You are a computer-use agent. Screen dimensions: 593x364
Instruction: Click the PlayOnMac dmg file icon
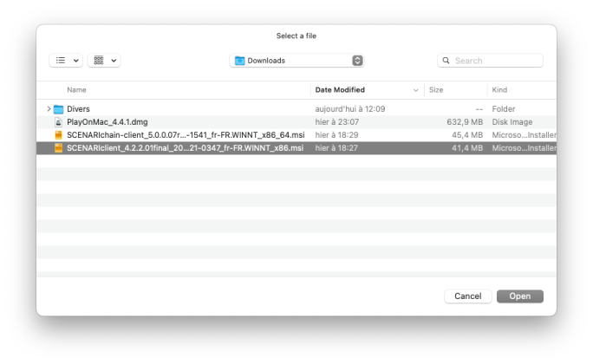coord(58,122)
